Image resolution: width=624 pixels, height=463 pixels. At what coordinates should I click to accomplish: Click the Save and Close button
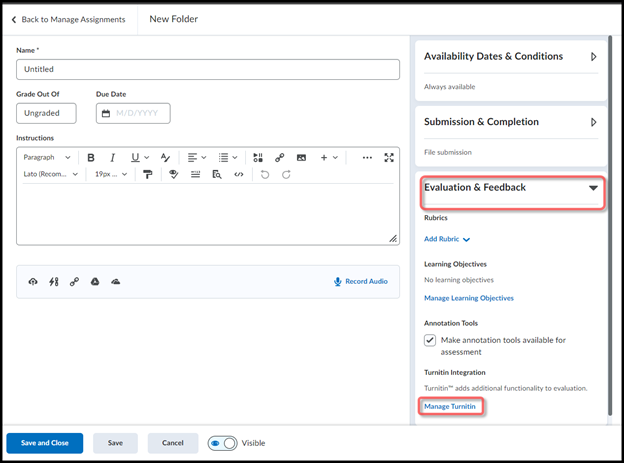click(x=44, y=443)
